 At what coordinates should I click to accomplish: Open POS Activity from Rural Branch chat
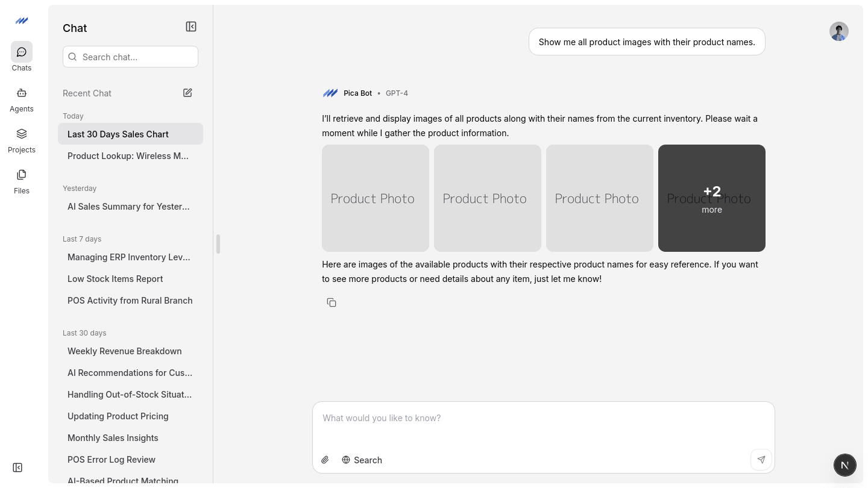point(130,300)
